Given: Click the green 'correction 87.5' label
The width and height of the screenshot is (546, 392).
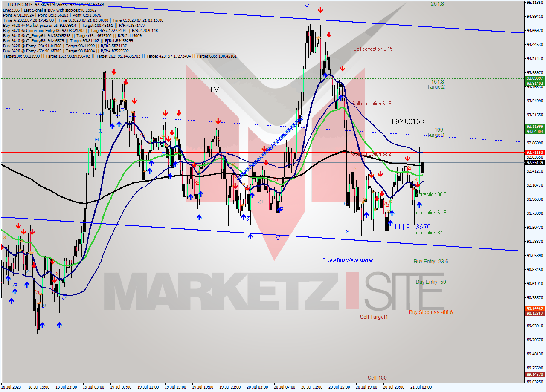Looking at the screenshot, I should (431, 233).
